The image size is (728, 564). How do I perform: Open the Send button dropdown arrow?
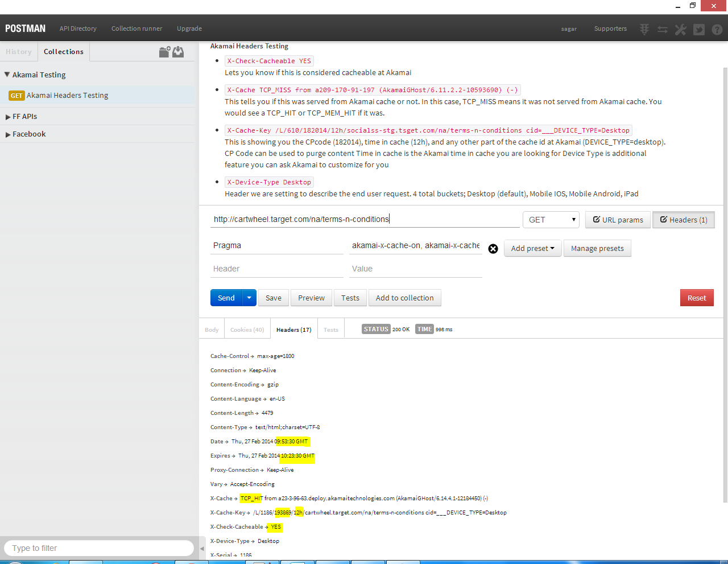249,298
